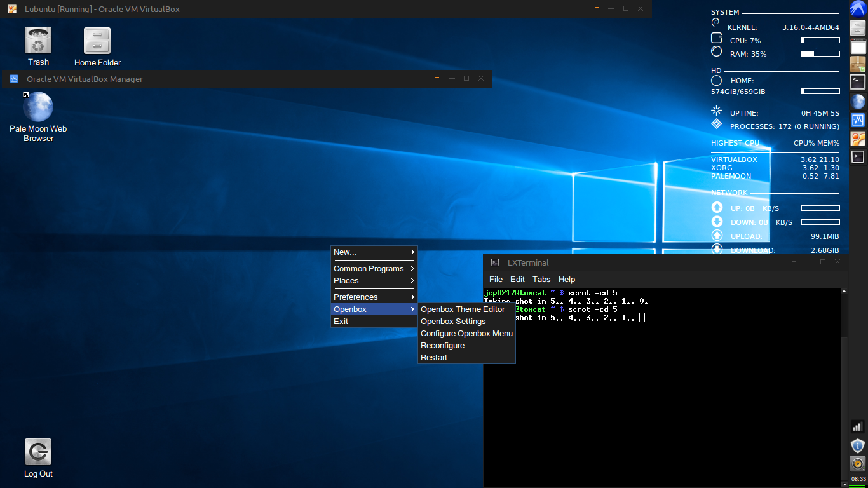868x488 pixels.
Task: Click the Lubuntu [Running] title bar window icon
Action: tap(12, 9)
